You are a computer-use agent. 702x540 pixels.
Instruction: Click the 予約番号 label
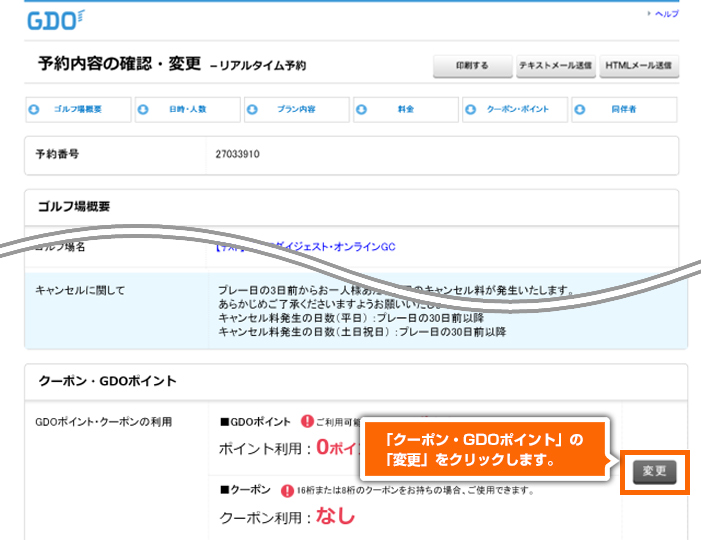[x=57, y=154]
